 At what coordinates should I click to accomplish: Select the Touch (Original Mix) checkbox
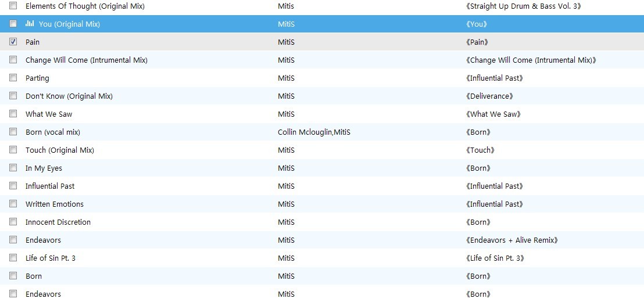coord(13,150)
